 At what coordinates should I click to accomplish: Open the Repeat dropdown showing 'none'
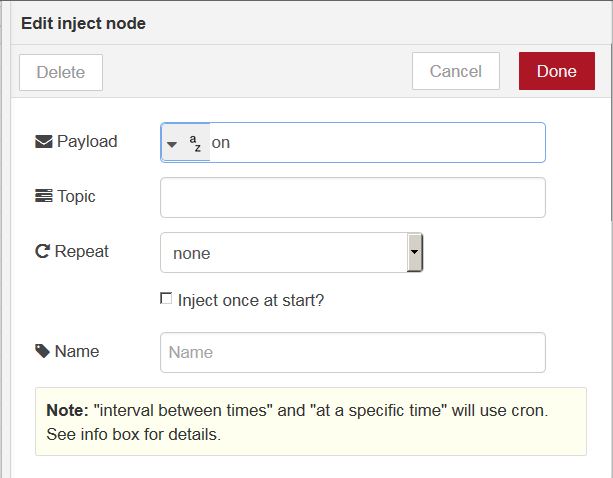click(x=284, y=253)
